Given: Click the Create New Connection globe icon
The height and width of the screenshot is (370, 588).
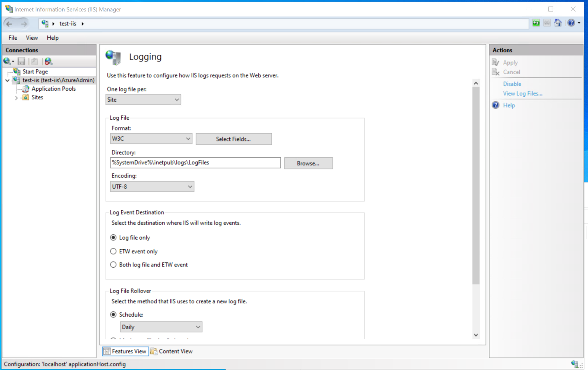Looking at the screenshot, I should pyautogui.click(x=7, y=61).
